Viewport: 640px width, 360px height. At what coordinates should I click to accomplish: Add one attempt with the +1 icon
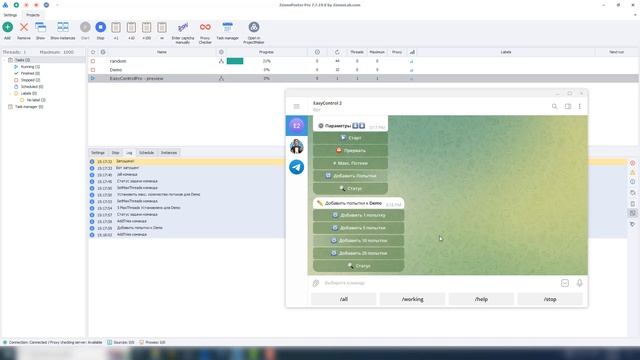tap(116, 27)
